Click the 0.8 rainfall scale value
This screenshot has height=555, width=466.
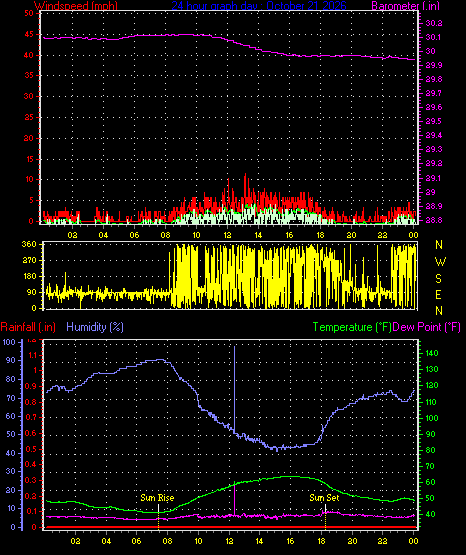(x=31, y=402)
